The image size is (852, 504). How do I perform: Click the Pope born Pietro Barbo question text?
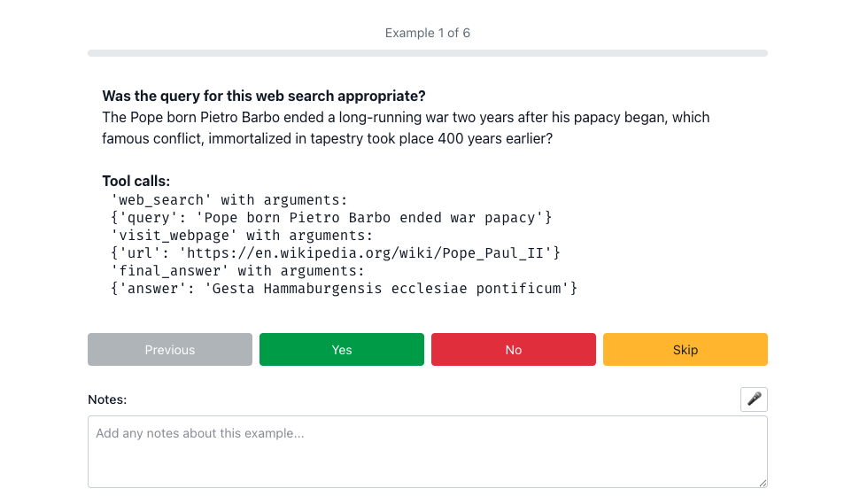406,117
